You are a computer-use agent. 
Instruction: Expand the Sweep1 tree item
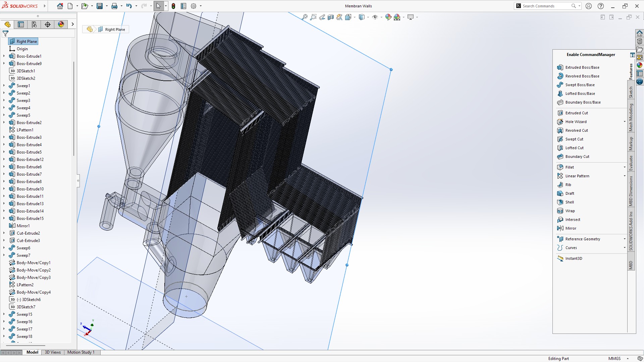click(3, 85)
